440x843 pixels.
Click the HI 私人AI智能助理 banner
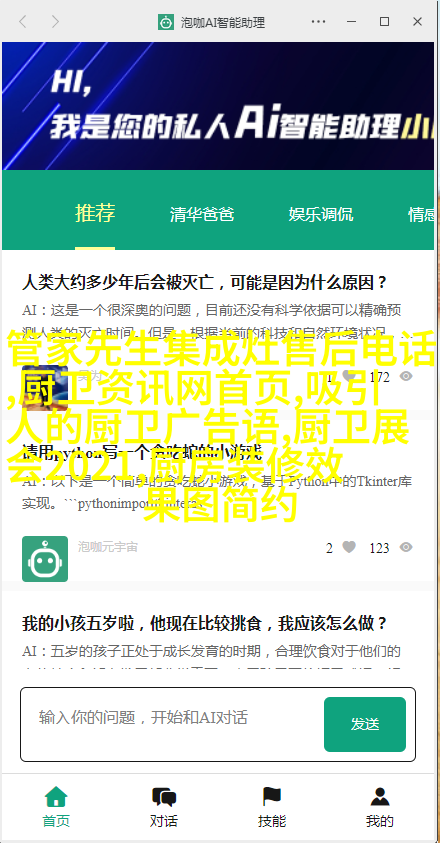218,106
